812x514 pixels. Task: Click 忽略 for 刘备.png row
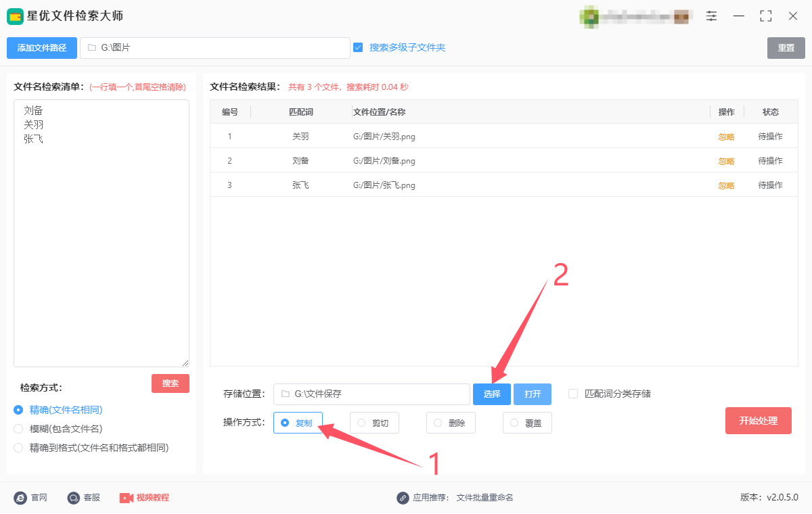[726, 161]
